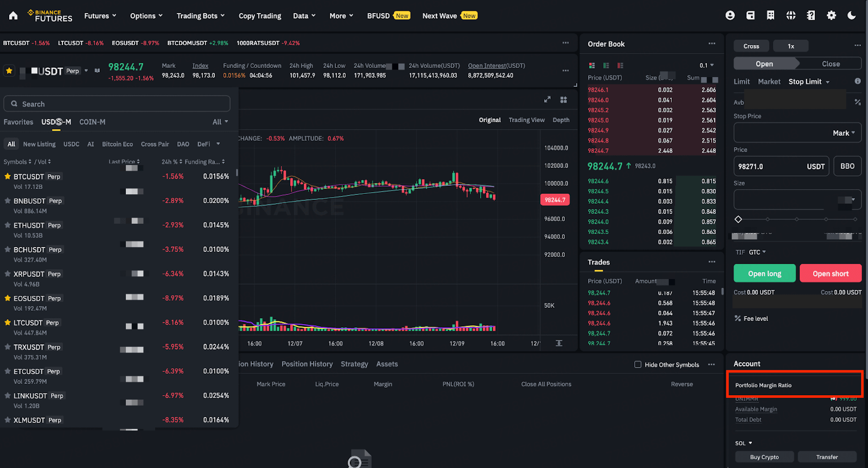Open Trades panel options menu

[712, 262]
